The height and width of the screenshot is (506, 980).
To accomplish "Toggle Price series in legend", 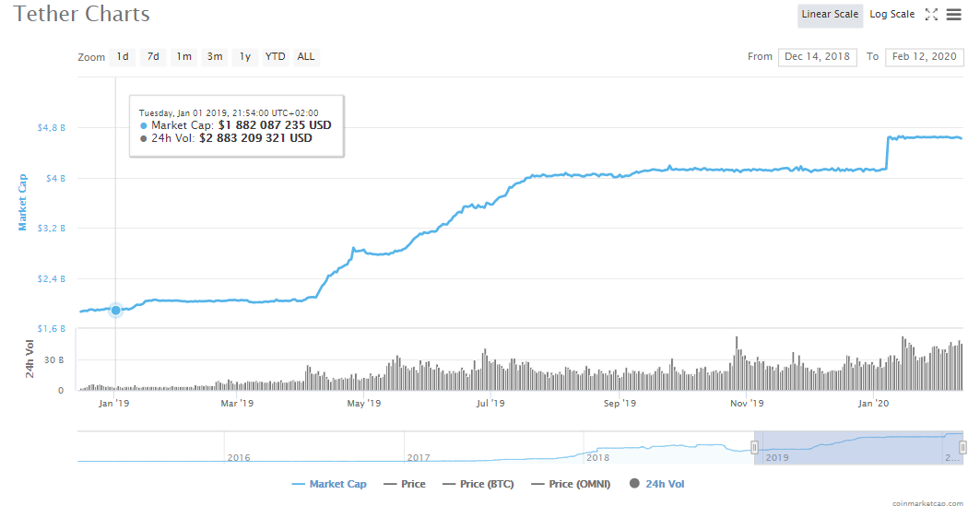I will [405, 484].
